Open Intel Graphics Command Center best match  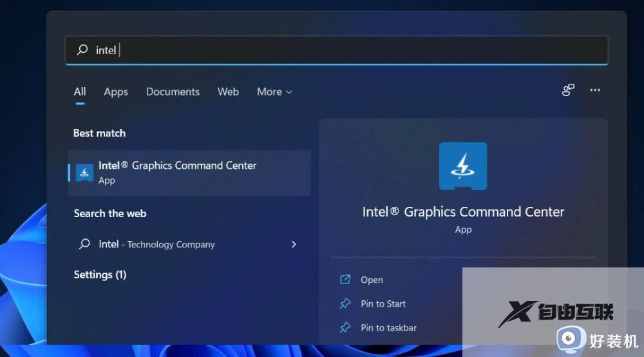(189, 173)
